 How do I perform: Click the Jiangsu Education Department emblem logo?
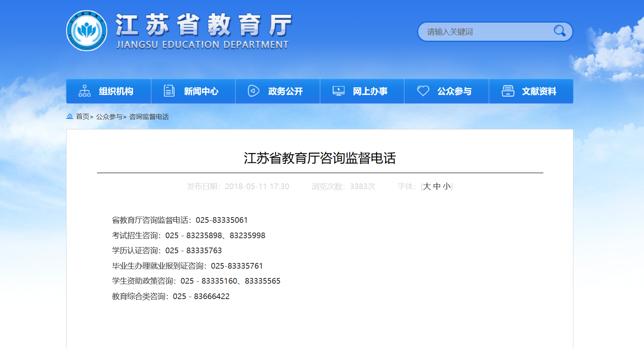(x=87, y=31)
